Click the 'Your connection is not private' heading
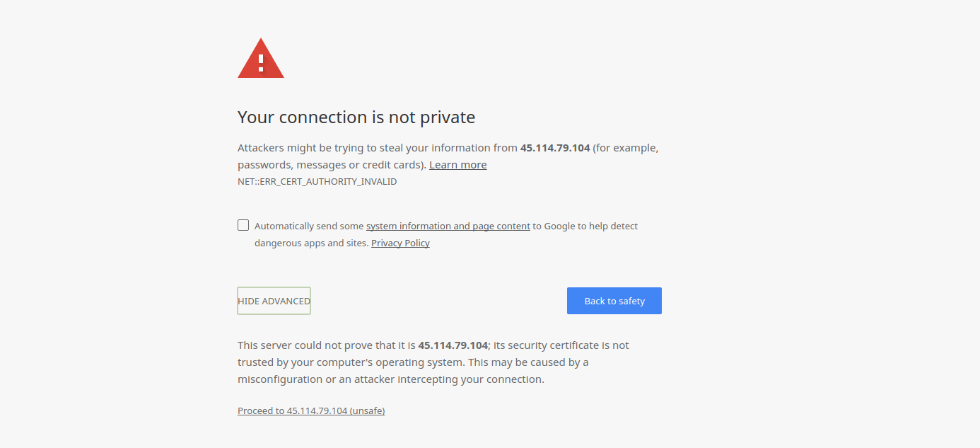This screenshot has height=448, width=980. [x=356, y=117]
